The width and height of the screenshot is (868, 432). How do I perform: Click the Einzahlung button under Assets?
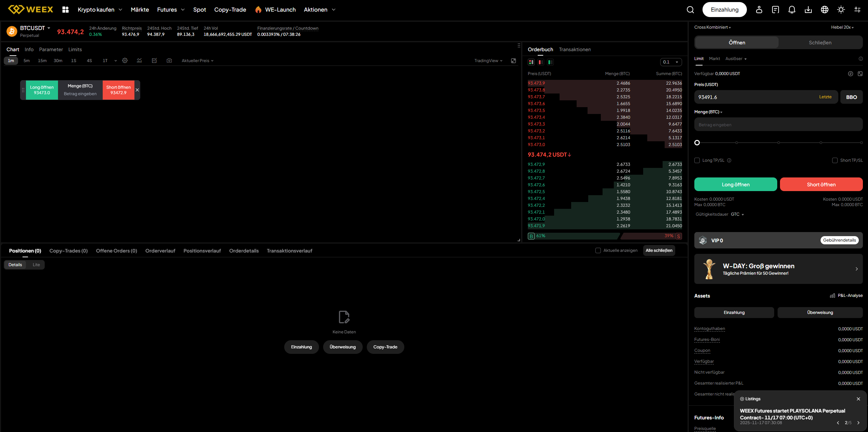pos(734,312)
